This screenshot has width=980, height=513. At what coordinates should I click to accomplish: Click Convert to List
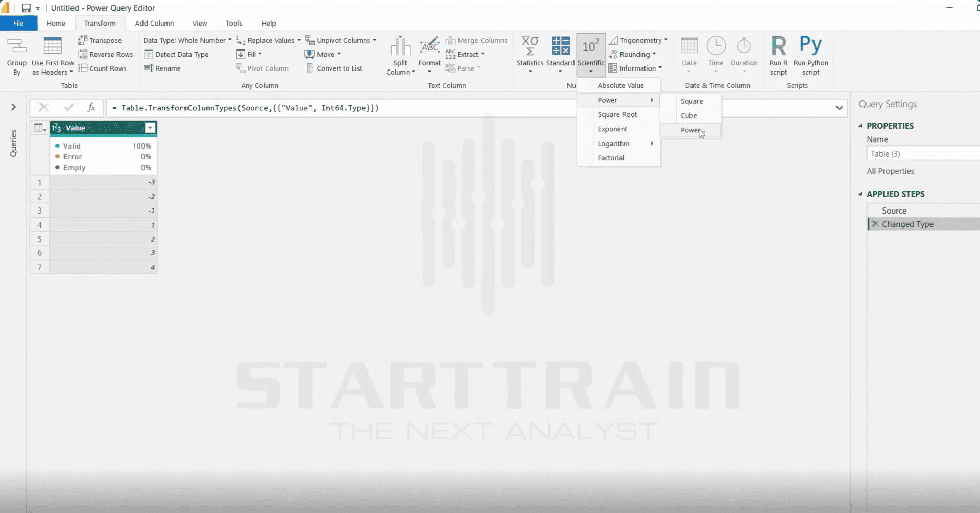334,68
